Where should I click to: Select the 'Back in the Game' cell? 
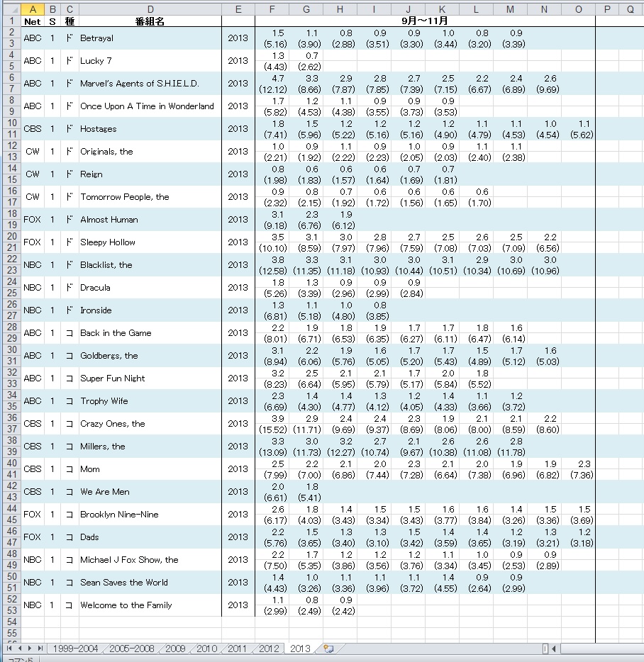pyautogui.click(x=150, y=333)
